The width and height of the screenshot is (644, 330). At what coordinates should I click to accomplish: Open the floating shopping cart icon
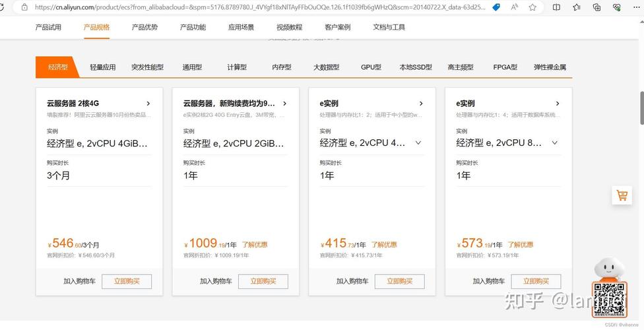[x=622, y=195]
